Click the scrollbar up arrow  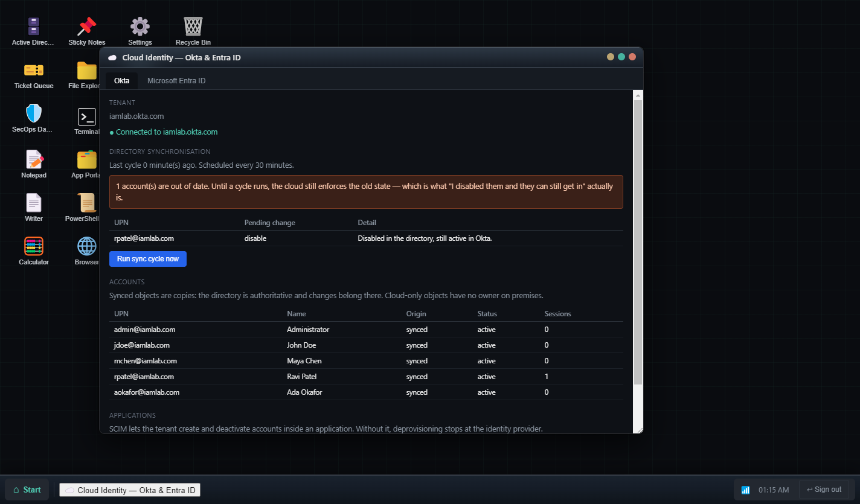tap(638, 95)
